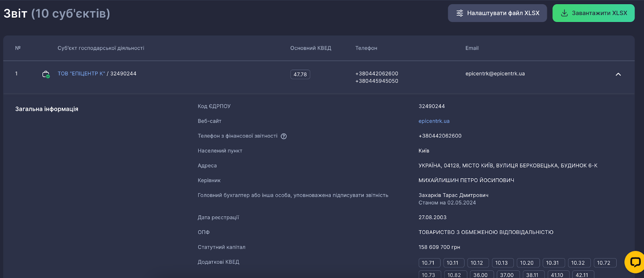Click accountant name Захарків Тарас Дмитрович
Image resolution: width=644 pixels, height=278 pixels.
pyautogui.click(x=454, y=196)
